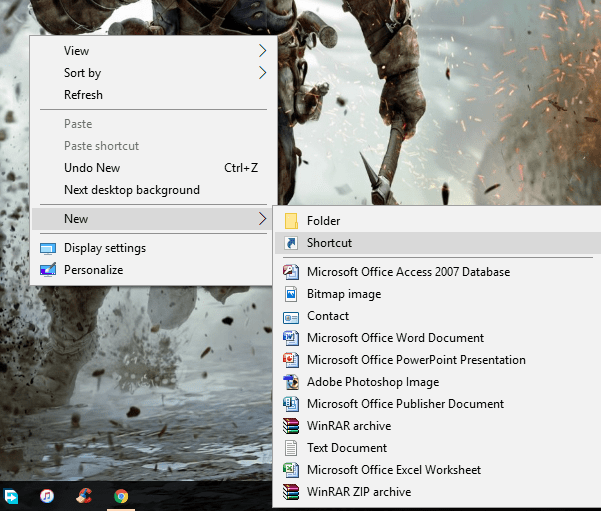Click the Adobe Photoshop Image icon
Screen dimensions: 601x511
pos(291,382)
